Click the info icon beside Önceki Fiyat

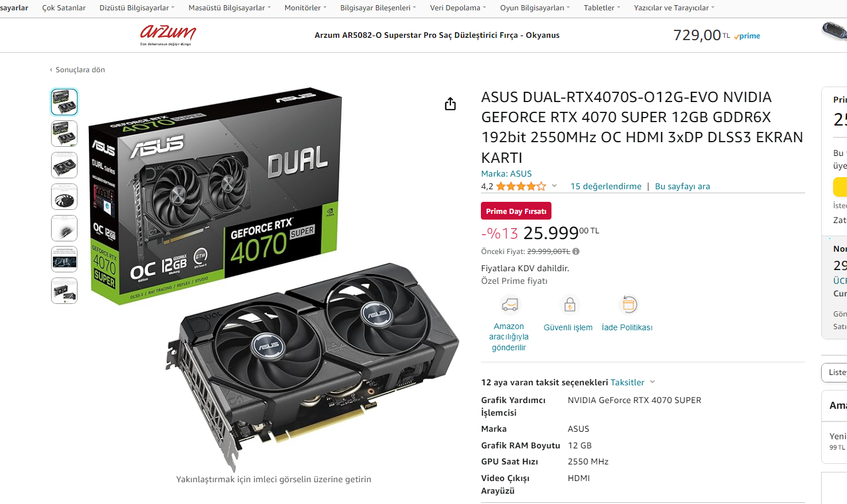point(576,251)
